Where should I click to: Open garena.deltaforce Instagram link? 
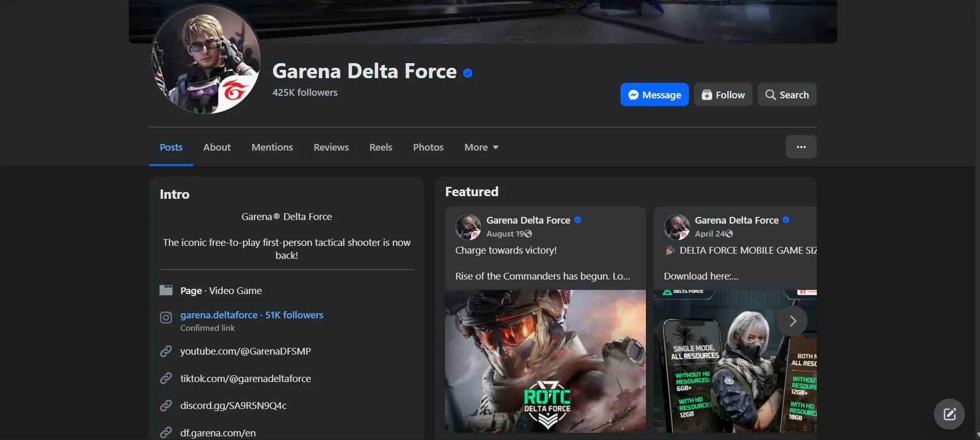pos(252,315)
